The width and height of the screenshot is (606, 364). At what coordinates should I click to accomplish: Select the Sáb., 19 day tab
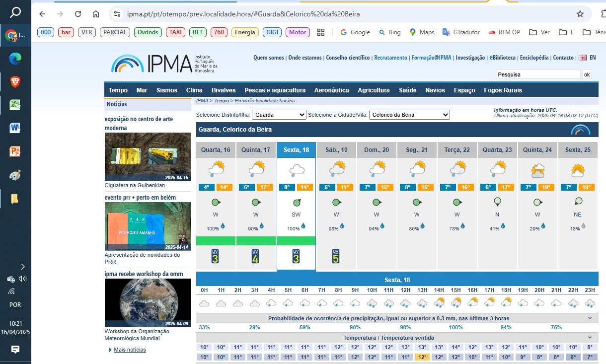[x=336, y=150]
